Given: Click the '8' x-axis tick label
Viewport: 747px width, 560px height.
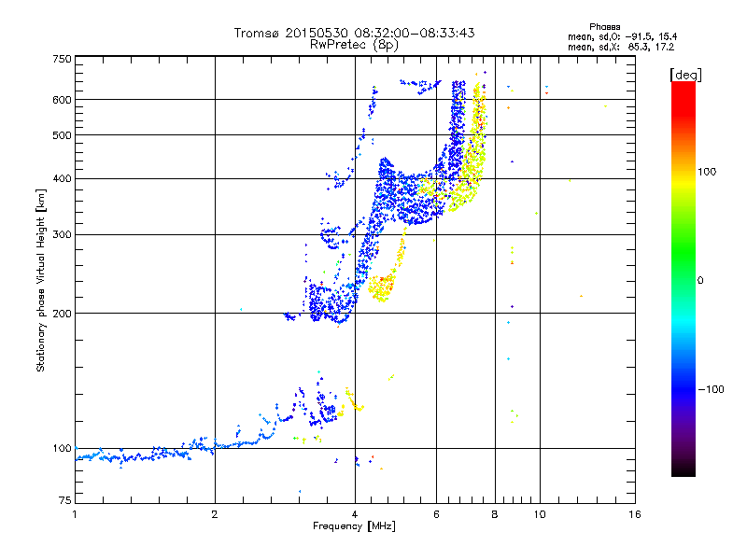Looking at the screenshot, I should [495, 514].
